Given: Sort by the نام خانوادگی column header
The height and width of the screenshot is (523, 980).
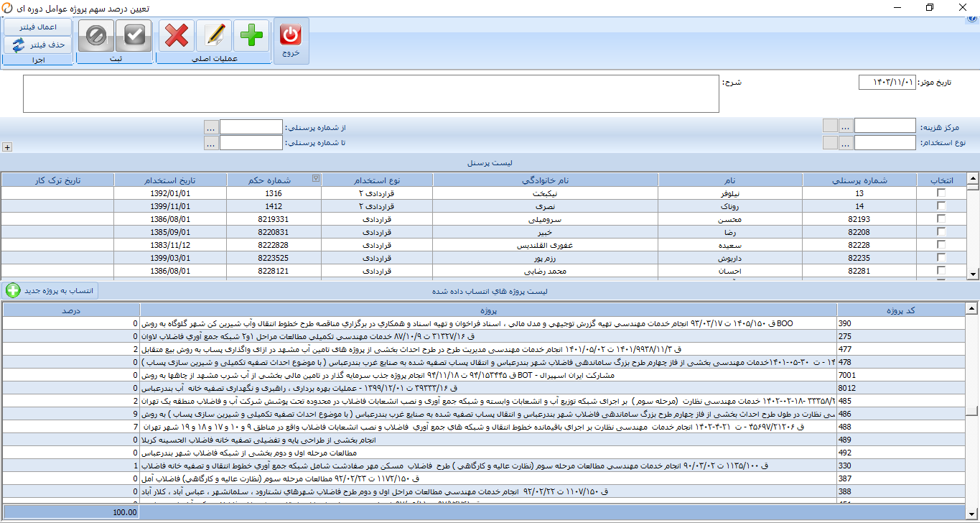Looking at the screenshot, I should tap(546, 180).
